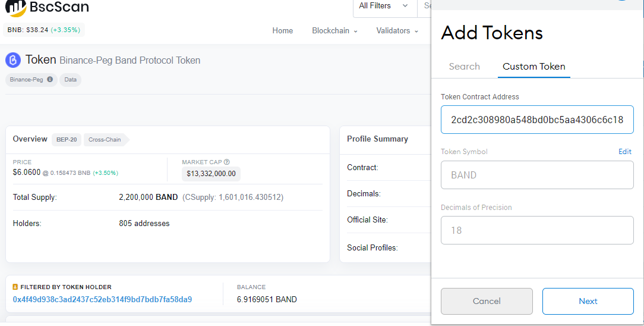
Task: Click the Token Contract Address field
Action: point(537,120)
